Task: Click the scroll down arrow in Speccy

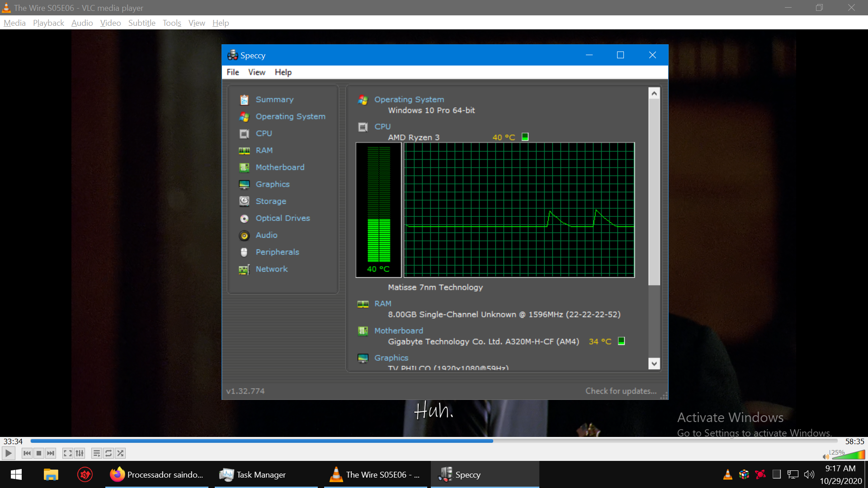Action: coord(654,363)
